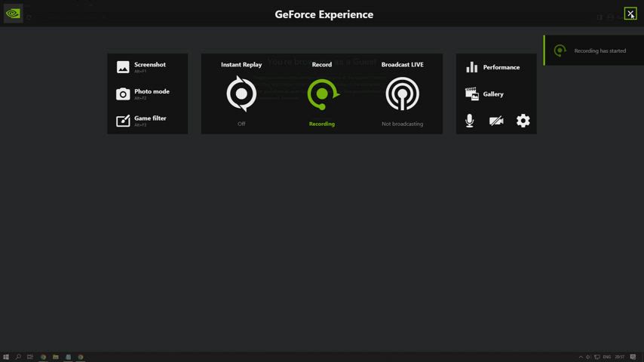Click the 'Broadcast LIVE' heading
The image size is (644, 362).
(x=402, y=65)
